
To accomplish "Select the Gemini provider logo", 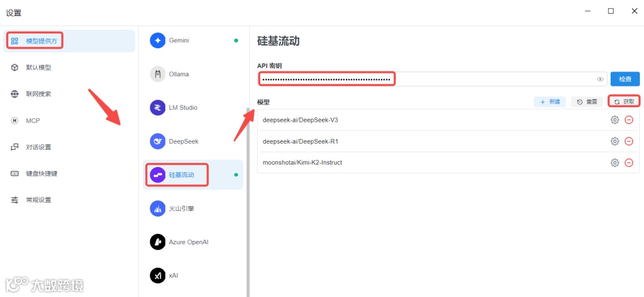I will 157,41.
